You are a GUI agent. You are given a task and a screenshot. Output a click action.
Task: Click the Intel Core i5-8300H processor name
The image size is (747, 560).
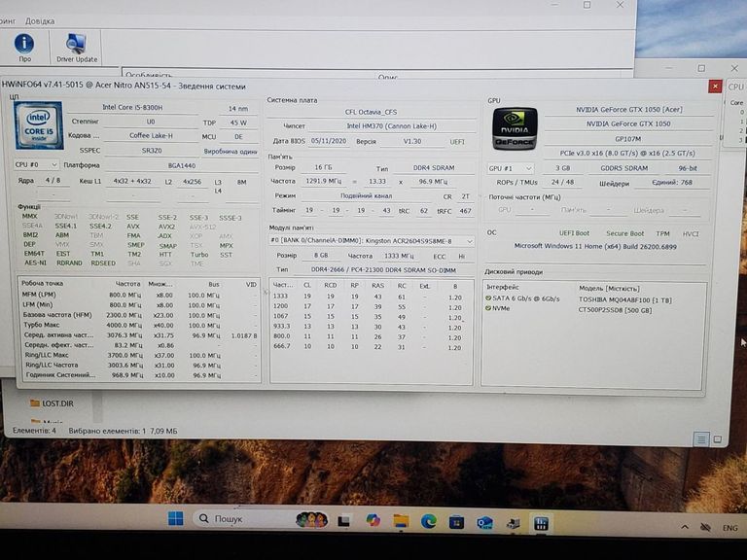click(x=132, y=108)
